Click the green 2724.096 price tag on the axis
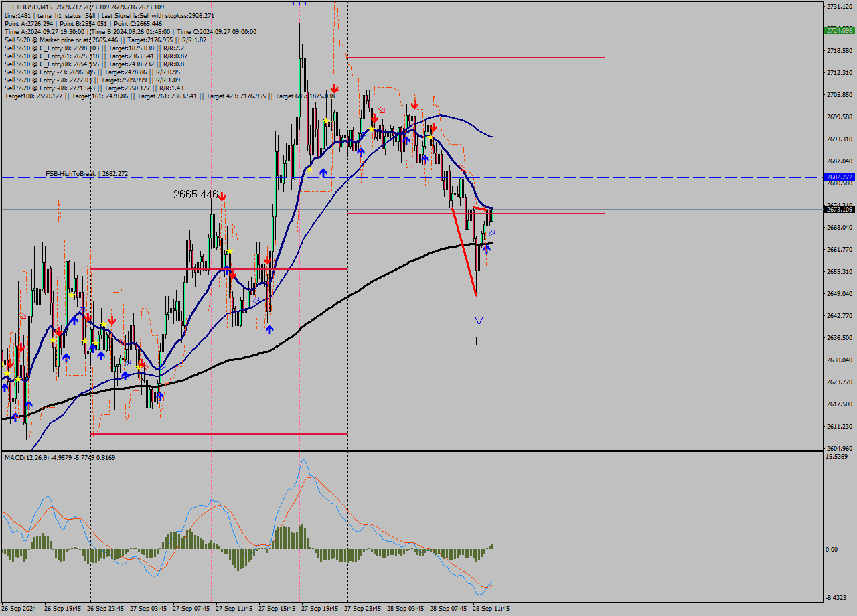The height and width of the screenshot is (616, 857). 839,31
